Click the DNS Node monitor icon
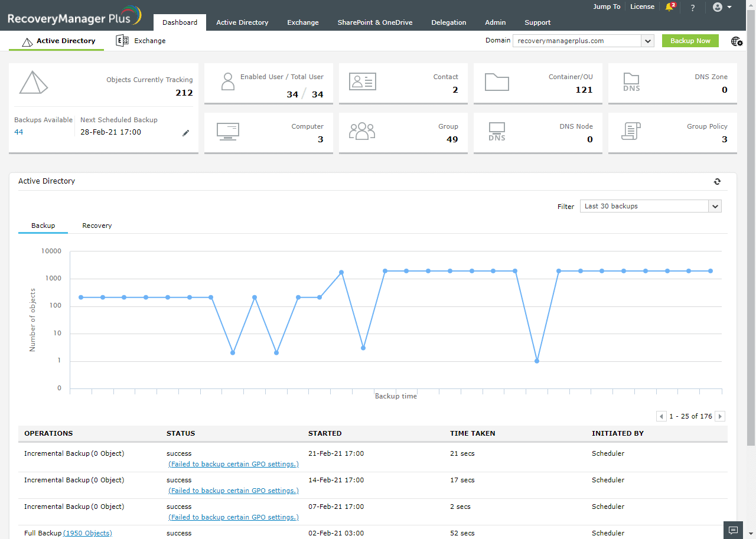This screenshot has height=539, width=756. tap(497, 132)
